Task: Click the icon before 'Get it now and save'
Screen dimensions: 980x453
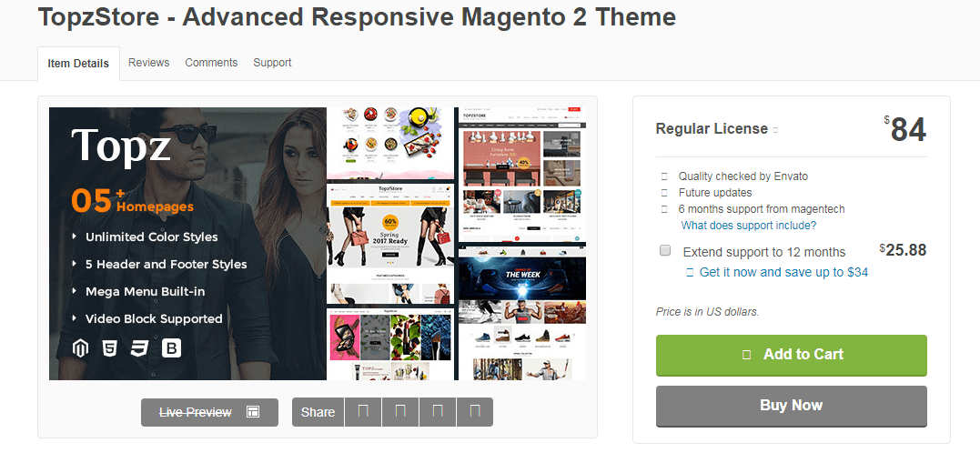Action: pyautogui.click(x=690, y=272)
